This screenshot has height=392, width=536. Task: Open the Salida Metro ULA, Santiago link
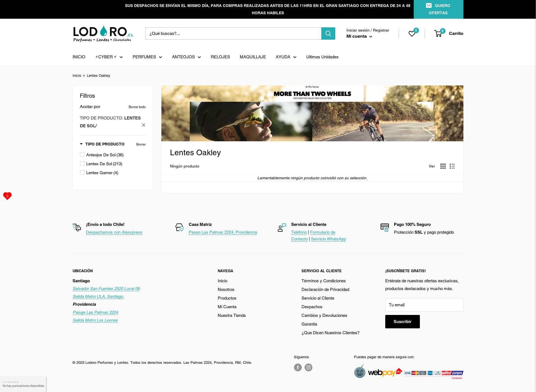[x=98, y=297]
